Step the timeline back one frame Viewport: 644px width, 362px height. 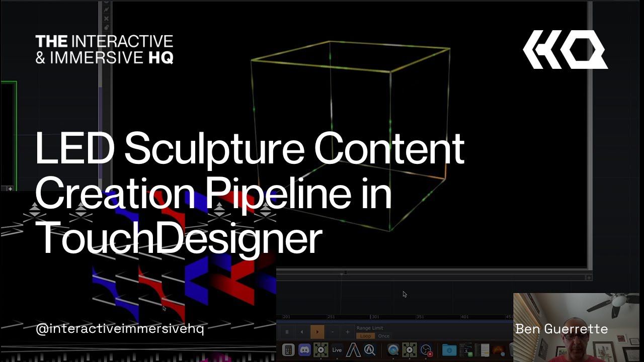click(x=302, y=332)
